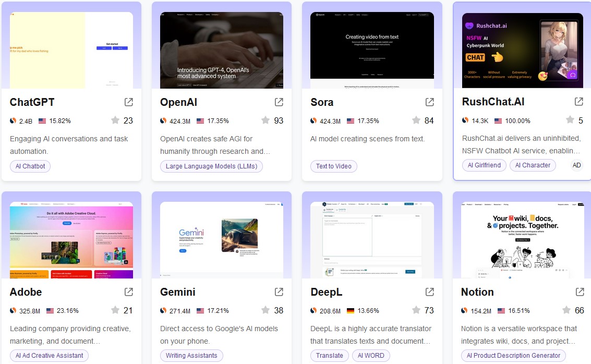Click the star icon on Notion card
591x364 pixels.
coord(566,310)
